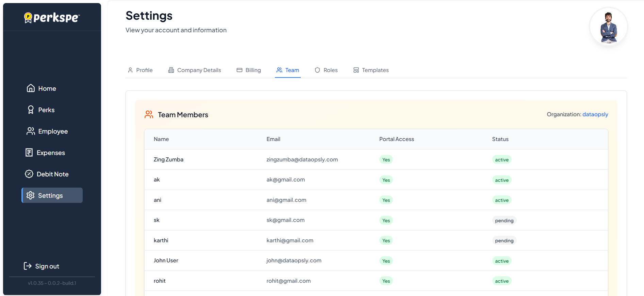Select the Roles tab

point(326,70)
